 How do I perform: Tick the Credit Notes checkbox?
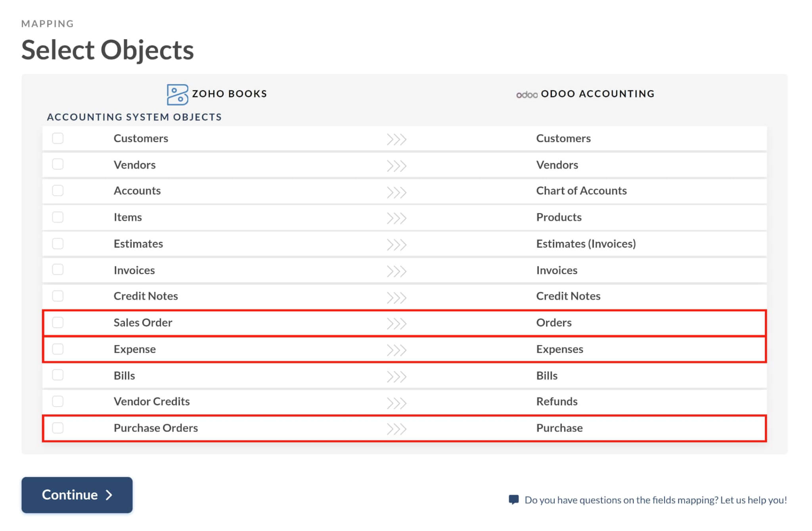(x=58, y=296)
